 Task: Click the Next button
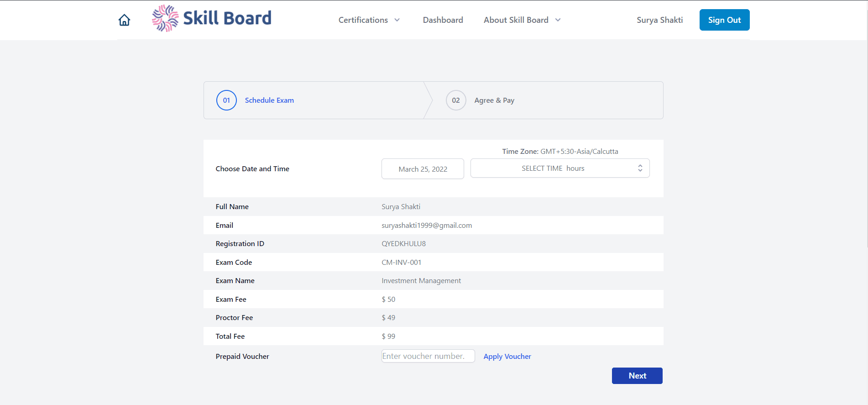[x=637, y=376]
